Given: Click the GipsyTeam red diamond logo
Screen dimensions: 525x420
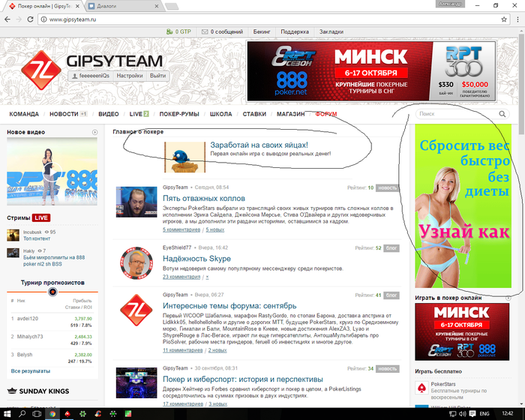Looking at the screenshot, I should pos(41,70).
